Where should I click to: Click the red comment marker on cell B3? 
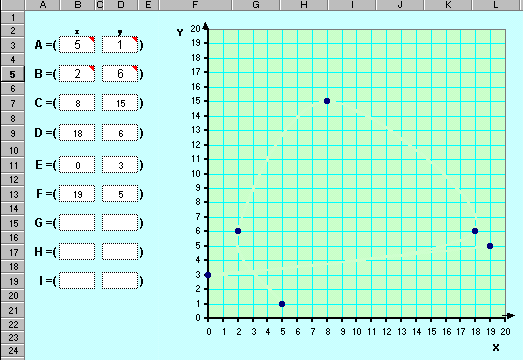point(92,39)
